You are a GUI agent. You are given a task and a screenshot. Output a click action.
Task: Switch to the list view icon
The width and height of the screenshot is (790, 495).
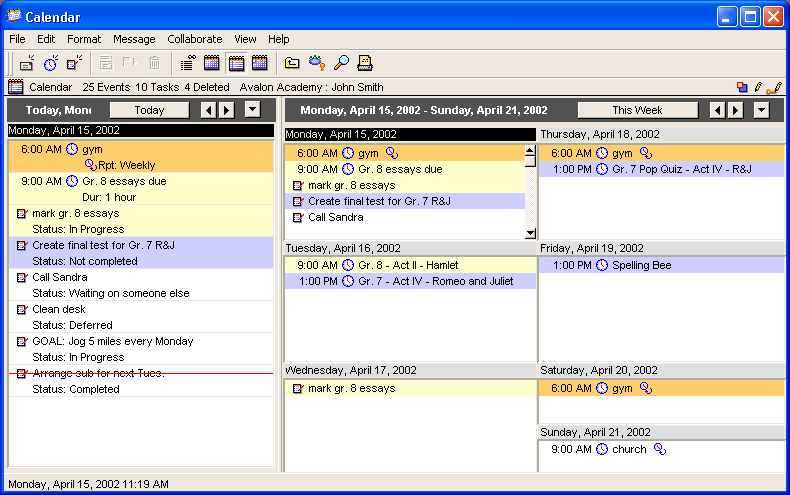(x=187, y=63)
